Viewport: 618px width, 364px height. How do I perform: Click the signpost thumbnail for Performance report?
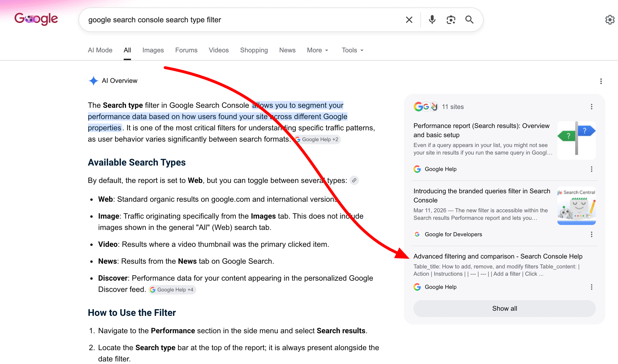(x=576, y=140)
